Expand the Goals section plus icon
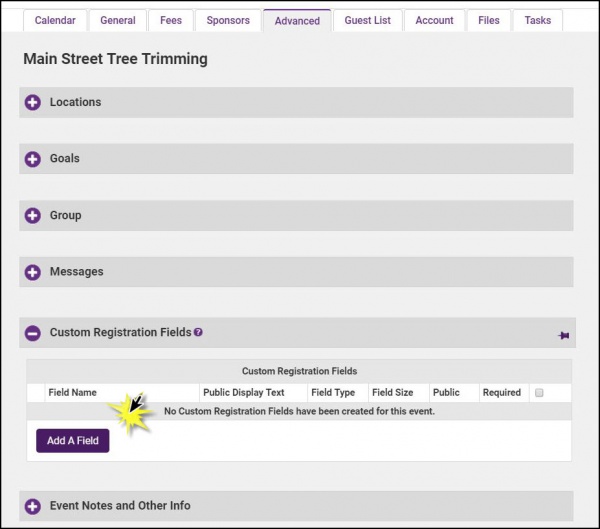This screenshot has height=529, width=600. click(x=33, y=159)
